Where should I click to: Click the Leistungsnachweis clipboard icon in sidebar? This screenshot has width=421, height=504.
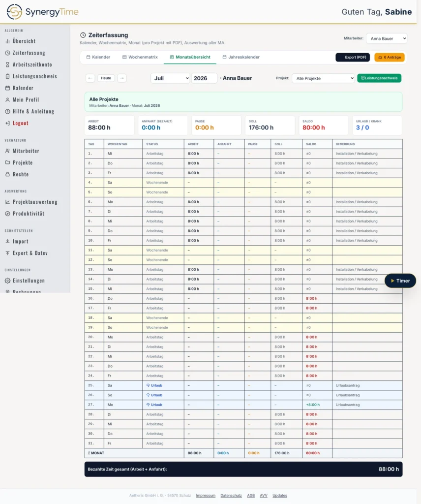coord(7,76)
